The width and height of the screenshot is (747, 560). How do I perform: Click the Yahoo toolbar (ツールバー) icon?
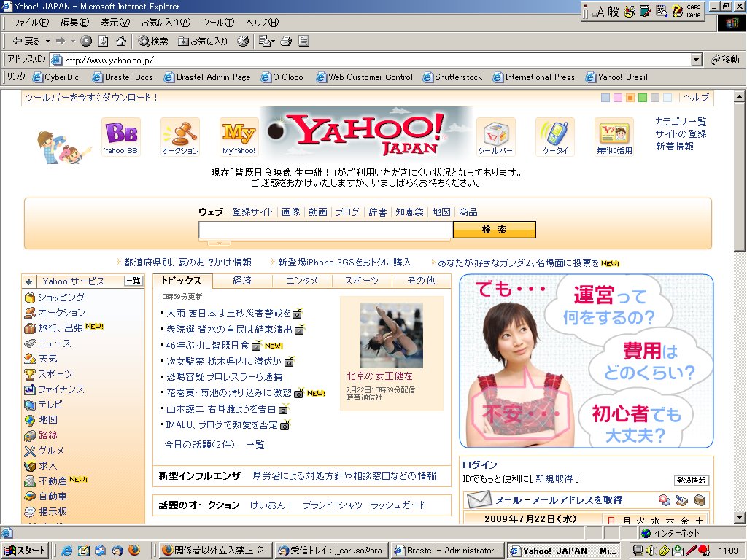pyautogui.click(x=496, y=137)
